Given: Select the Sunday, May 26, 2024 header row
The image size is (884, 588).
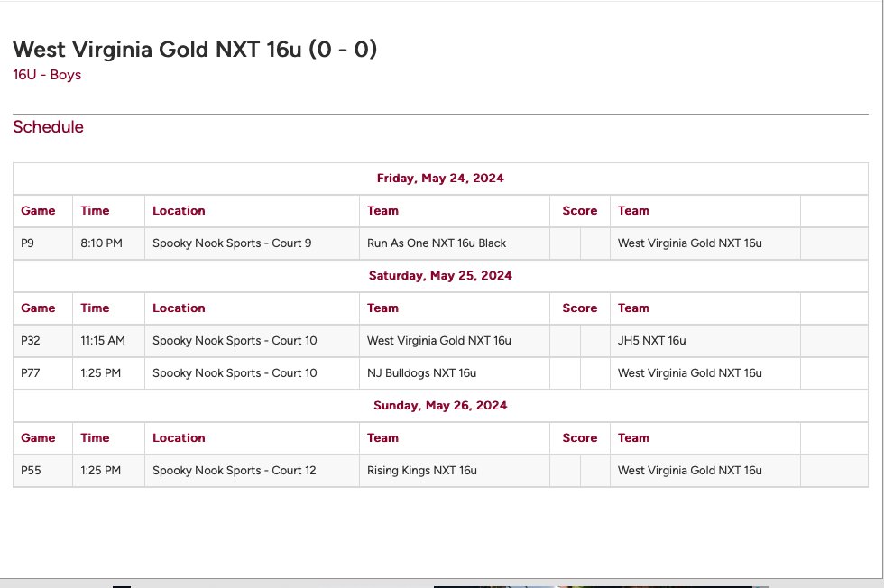Looking at the screenshot, I should (440, 405).
